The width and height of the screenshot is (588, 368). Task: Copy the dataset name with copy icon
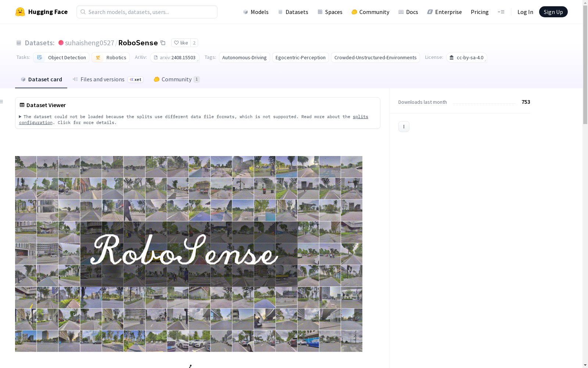163,43
